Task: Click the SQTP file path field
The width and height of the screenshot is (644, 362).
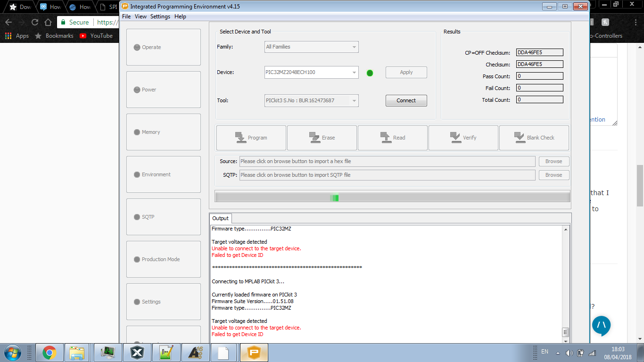Action: pyautogui.click(x=387, y=175)
